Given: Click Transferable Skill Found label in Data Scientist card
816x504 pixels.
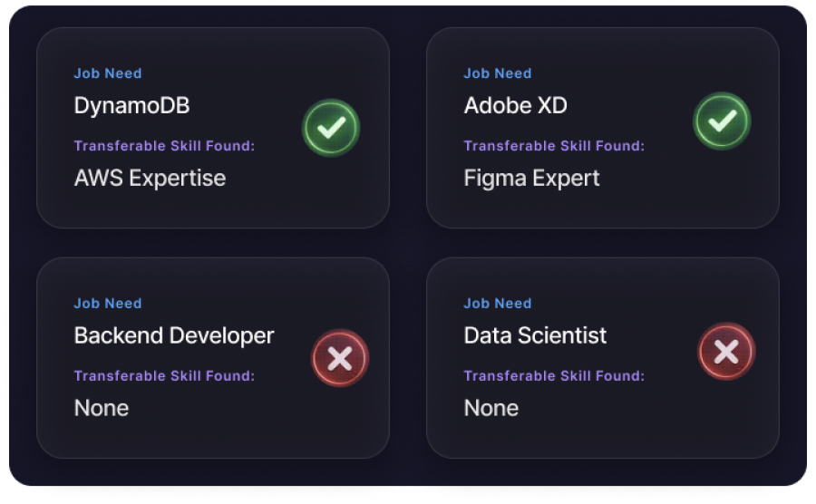Looking at the screenshot, I should [x=554, y=376].
